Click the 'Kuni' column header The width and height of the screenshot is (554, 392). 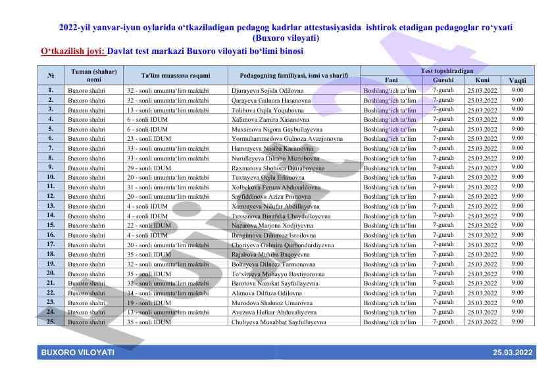[x=482, y=80]
